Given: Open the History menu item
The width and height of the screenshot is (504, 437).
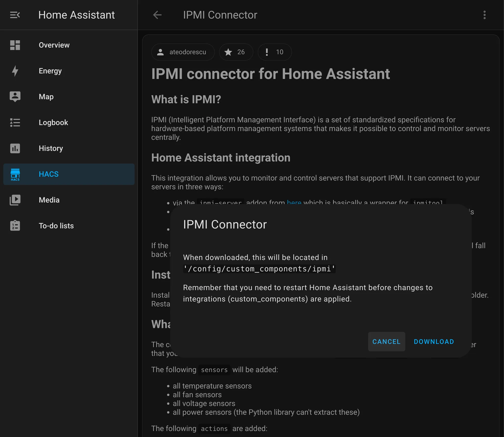Looking at the screenshot, I should coord(69,148).
